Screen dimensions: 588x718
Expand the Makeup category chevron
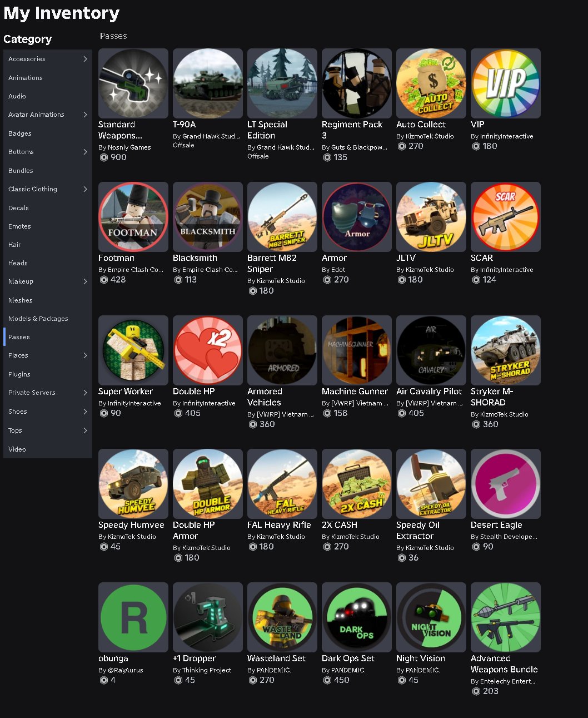pos(85,281)
